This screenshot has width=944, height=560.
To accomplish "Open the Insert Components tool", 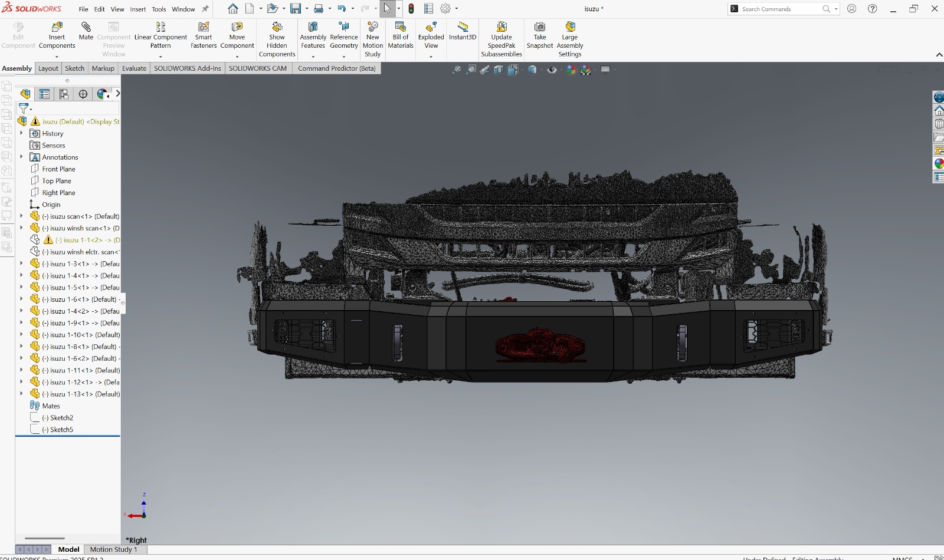I will 57,28.
